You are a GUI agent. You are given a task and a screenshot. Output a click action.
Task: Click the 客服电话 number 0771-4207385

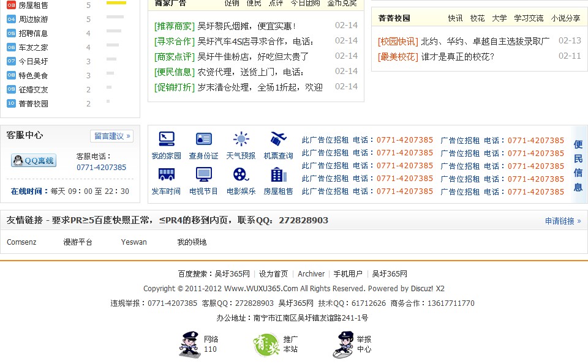click(101, 168)
